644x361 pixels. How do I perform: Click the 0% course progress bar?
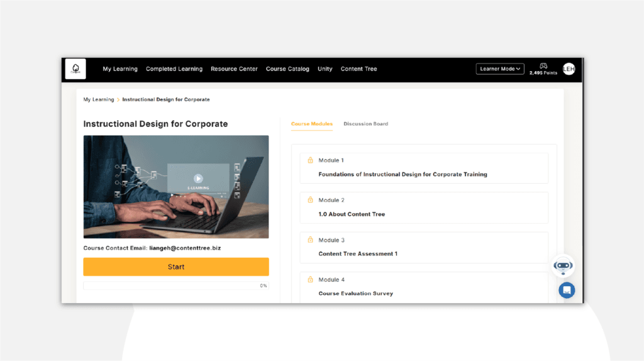(x=176, y=286)
